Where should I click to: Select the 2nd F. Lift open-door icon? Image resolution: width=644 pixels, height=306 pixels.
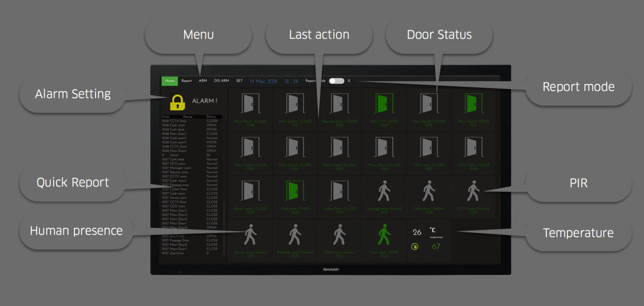point(384,104)
